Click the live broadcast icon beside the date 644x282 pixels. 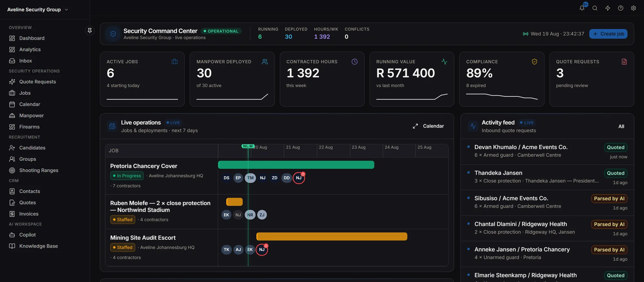[x=526, y=34]
